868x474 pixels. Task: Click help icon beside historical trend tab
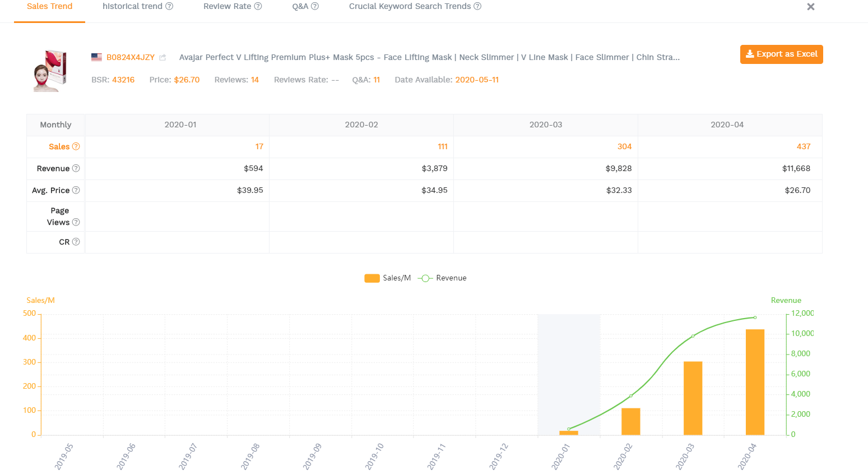click(x=169, y=6)
